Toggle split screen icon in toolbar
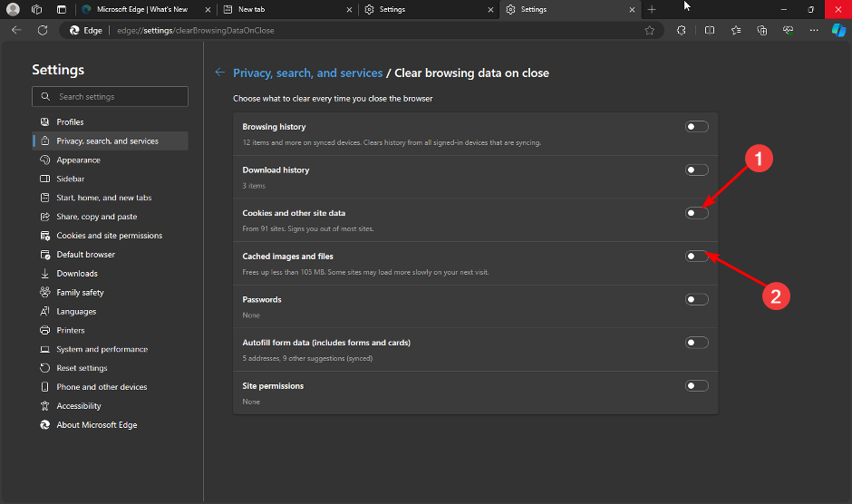Screen dimensions: 852x504 [710, 31]
